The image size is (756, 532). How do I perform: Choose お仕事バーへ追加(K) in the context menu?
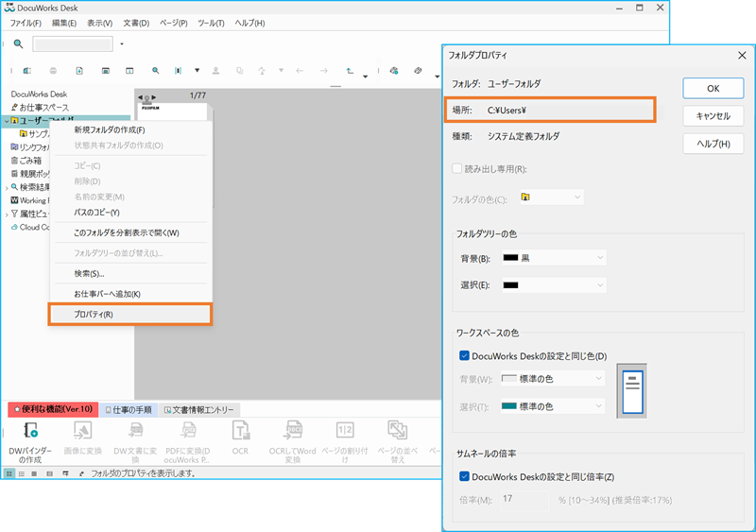pos(130,294)
